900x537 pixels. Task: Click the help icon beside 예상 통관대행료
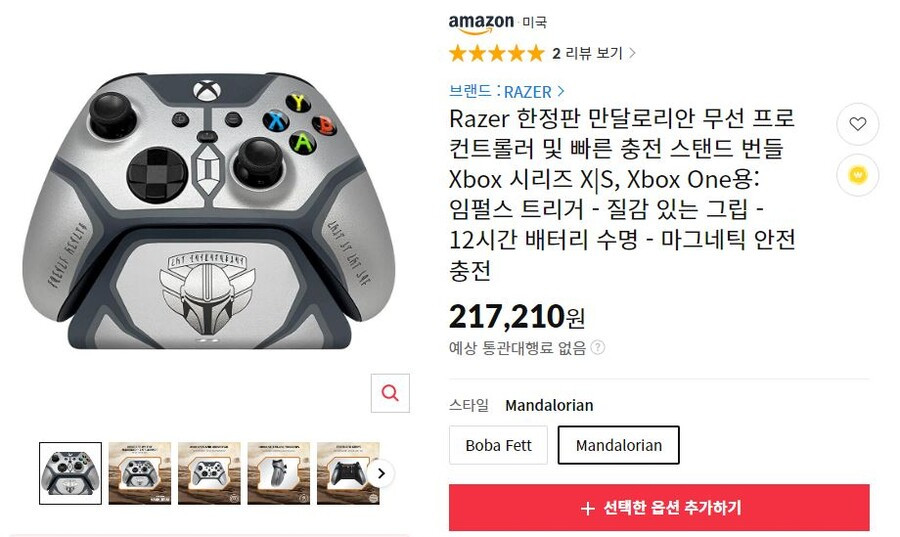point(598,347)
